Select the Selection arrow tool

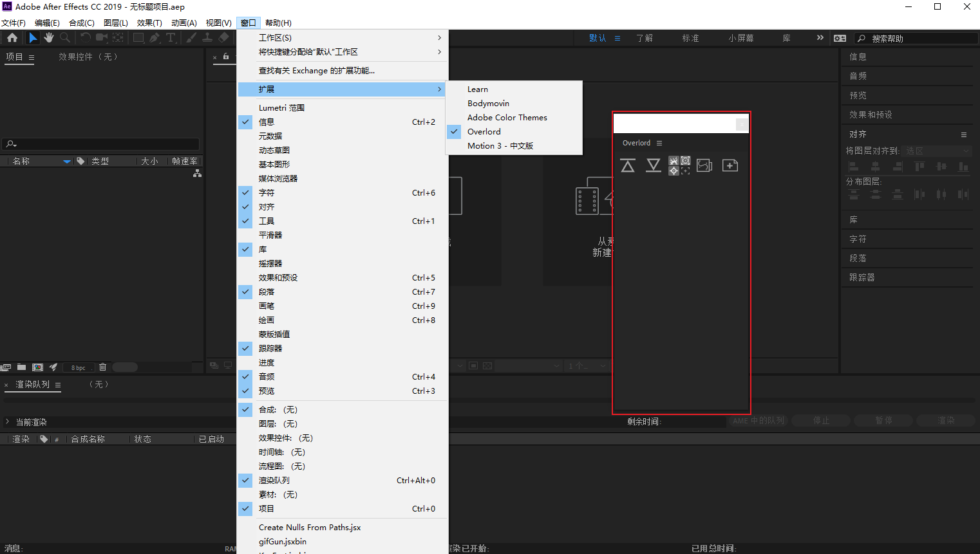pos(33,38)
